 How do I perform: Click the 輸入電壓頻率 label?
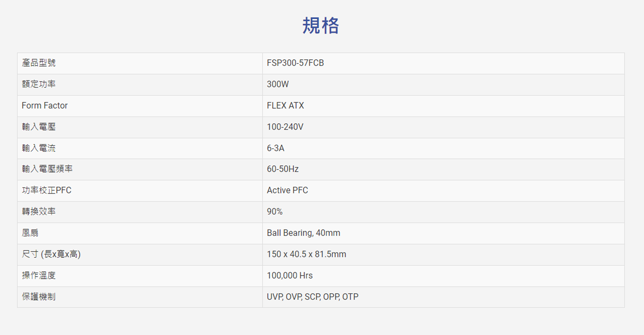coord(47,169)
